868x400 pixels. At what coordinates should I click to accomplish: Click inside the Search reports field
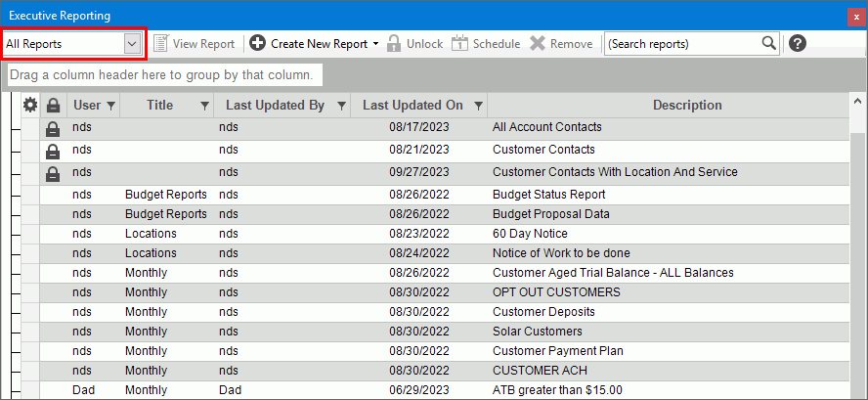pos(681,44)
